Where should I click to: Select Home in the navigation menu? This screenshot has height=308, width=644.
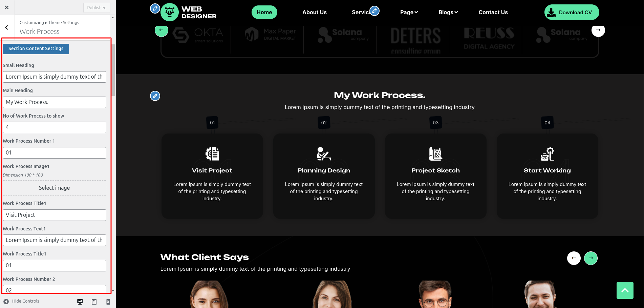tap(264, 12)
